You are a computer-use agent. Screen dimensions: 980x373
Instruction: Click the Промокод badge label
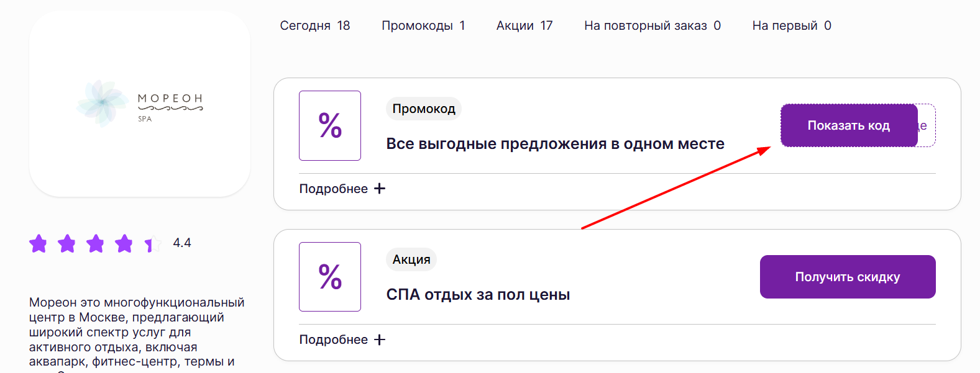point(423,109)
